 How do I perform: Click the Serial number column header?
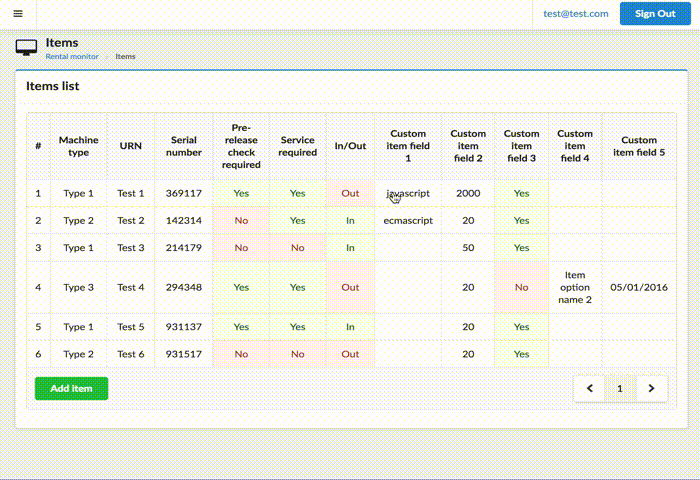(183, 146)
